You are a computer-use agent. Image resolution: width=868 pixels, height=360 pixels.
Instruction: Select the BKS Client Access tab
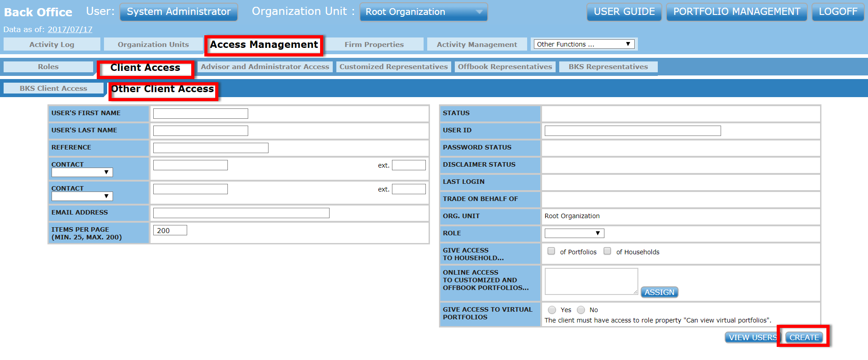pos(53,89)
